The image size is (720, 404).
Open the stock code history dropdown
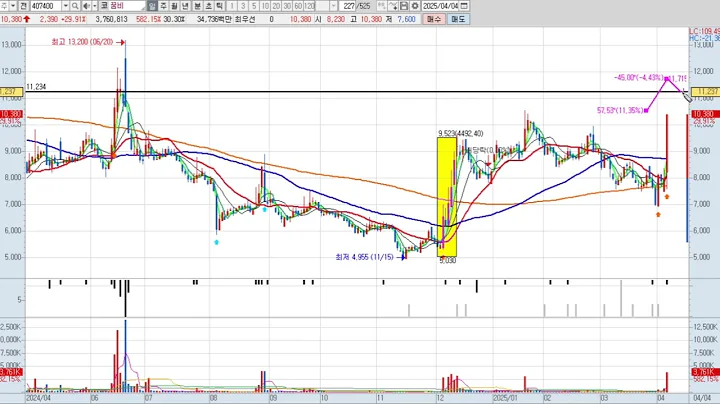tap(65, 6)
